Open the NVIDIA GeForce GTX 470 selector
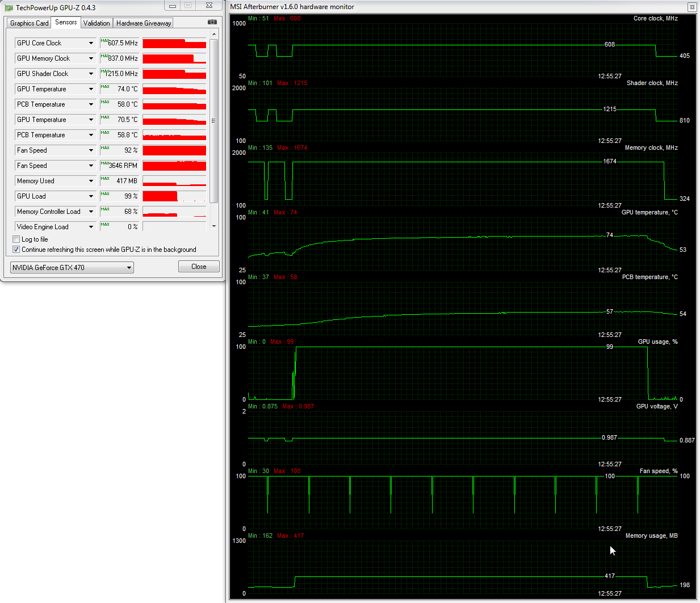 point(72,268)
